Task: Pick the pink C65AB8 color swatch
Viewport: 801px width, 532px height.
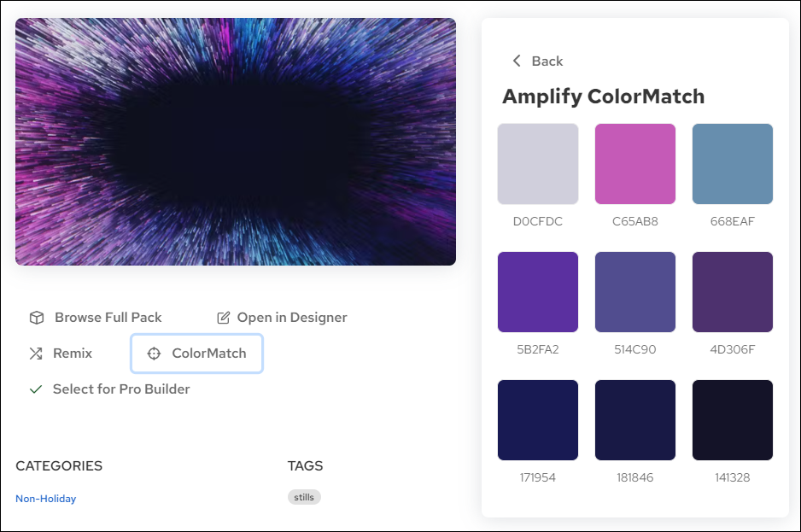Action: pyautogui.click(x=635, y=164)
